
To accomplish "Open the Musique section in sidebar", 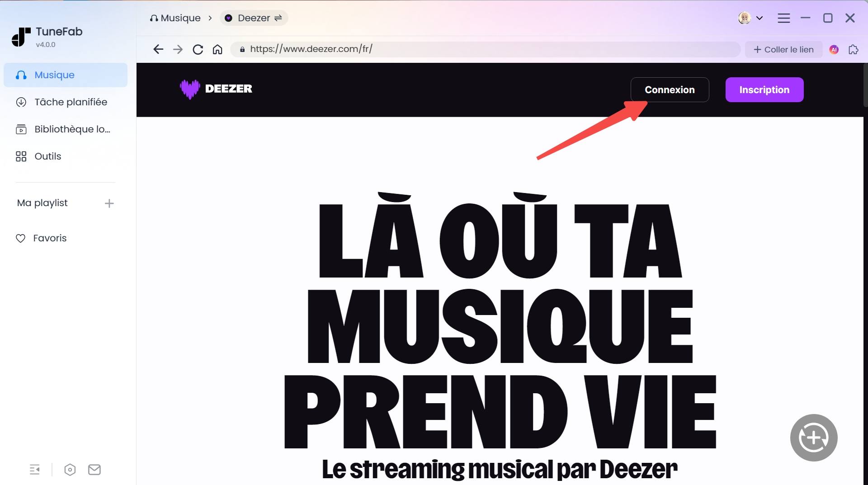I will 54,75.
